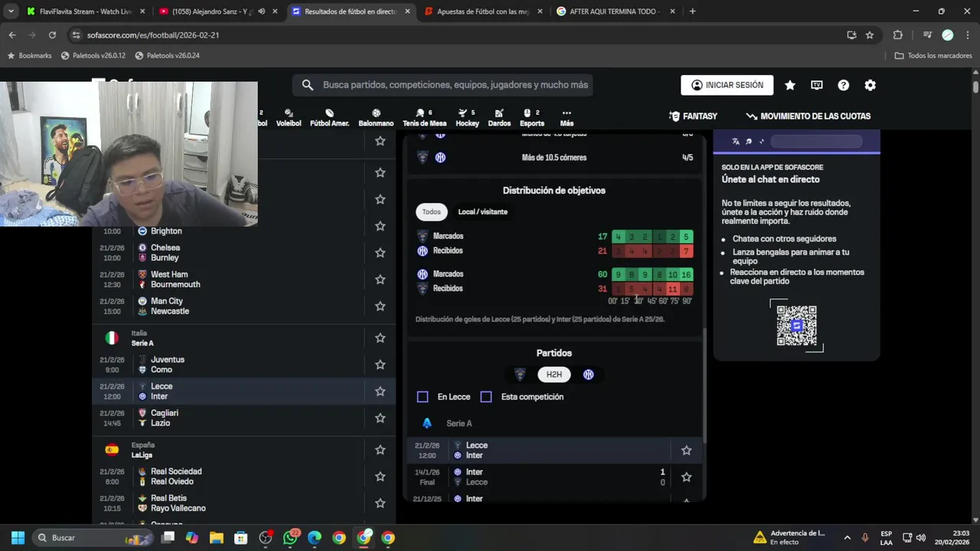
Task: Open the Todos los marcadores folder
Action: (x=933, y=56)
